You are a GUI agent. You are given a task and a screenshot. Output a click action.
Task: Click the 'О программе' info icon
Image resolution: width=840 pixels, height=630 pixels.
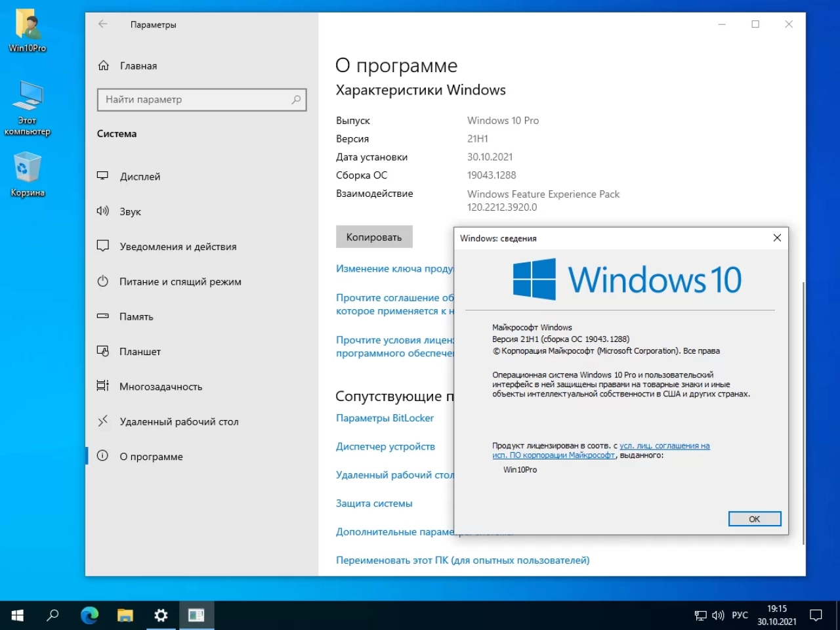click(102, 456)
